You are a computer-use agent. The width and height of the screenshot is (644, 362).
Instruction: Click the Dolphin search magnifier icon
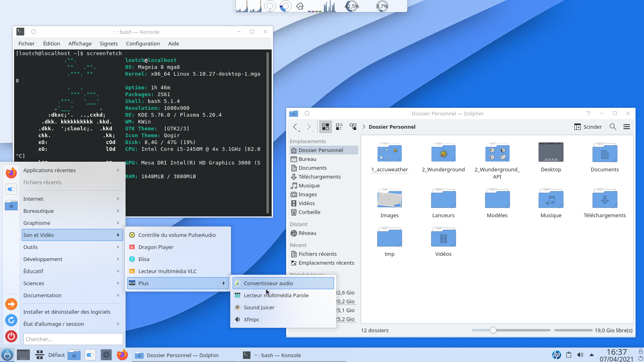click(x=613, y=127)
